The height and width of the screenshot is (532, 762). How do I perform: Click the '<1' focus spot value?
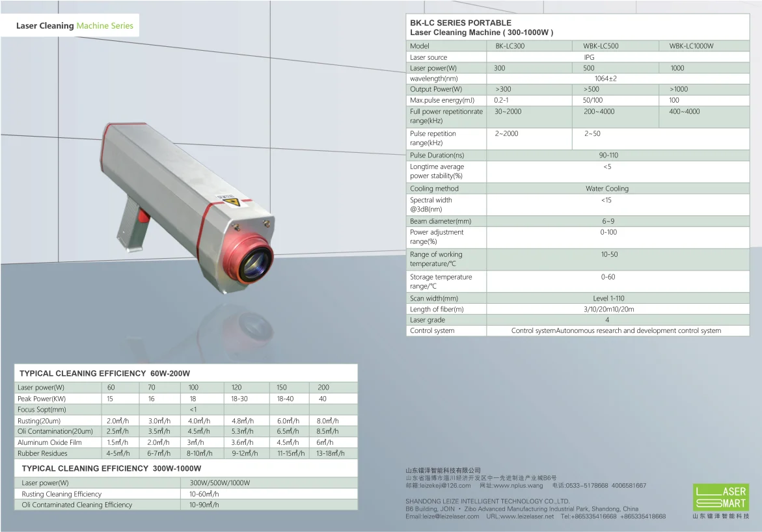click(193, 410)
